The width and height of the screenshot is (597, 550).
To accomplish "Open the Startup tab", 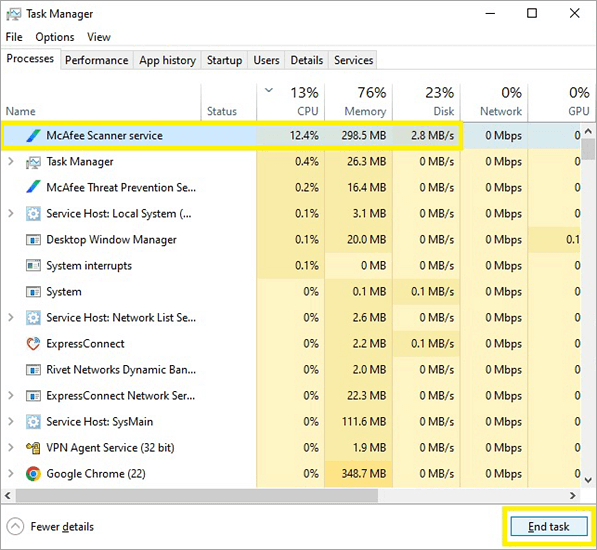I will [x=224, y=60].
